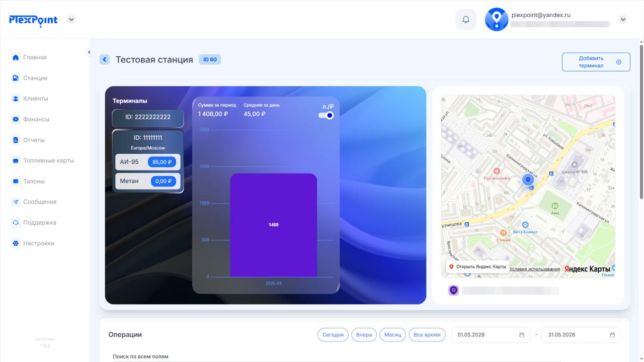Click the Отчеты chart icon
This screenshot has width=644, height=362.
pos(16,140)
